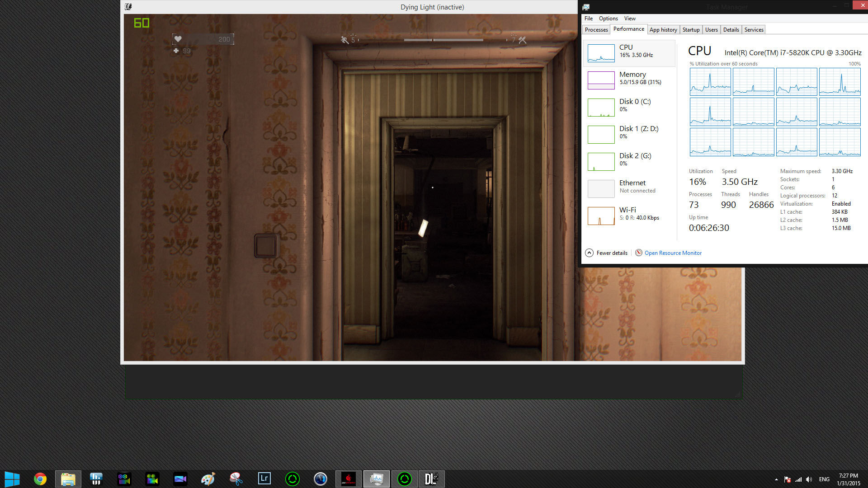Open the View menu

tap(630, 19)
